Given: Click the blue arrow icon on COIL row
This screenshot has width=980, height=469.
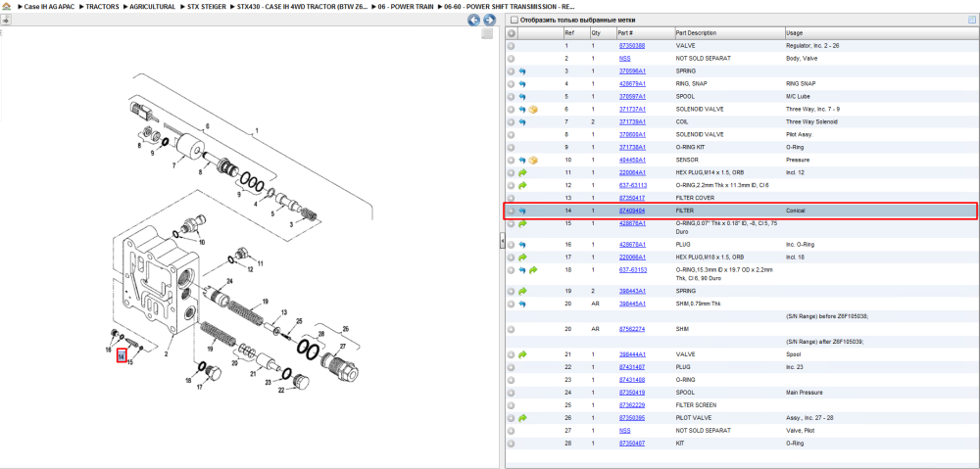Looking at the screenshot, I should point(522,121).
